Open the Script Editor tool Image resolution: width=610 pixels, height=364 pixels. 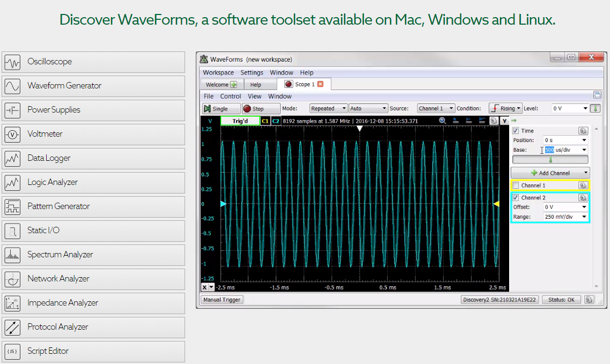pos(93,351)
